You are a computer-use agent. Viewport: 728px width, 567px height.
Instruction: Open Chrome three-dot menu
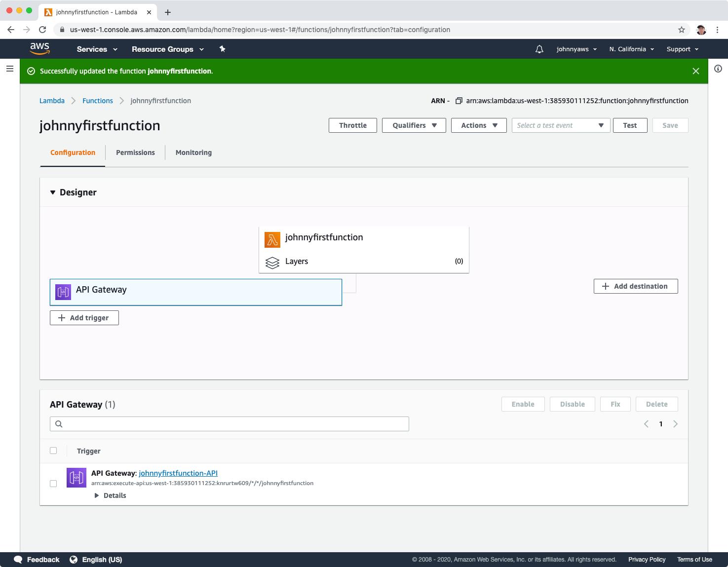click(718, 30)
